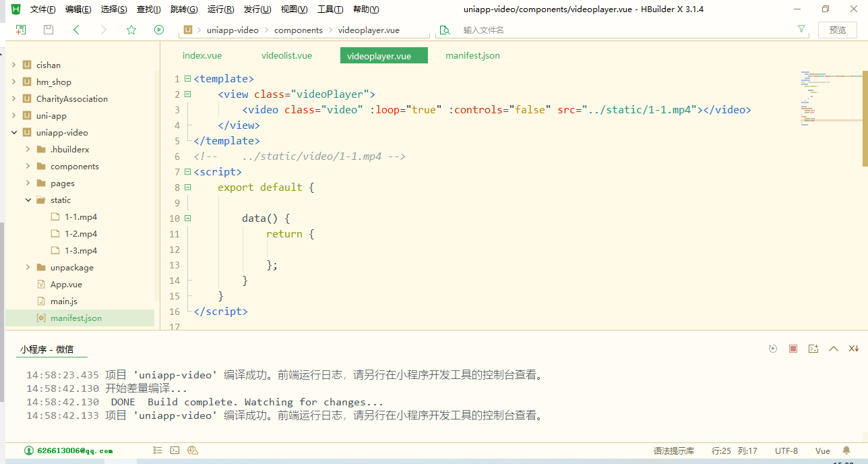Go forward with the right arrow
The image size is (868, 464).
(x=103, y=30)
